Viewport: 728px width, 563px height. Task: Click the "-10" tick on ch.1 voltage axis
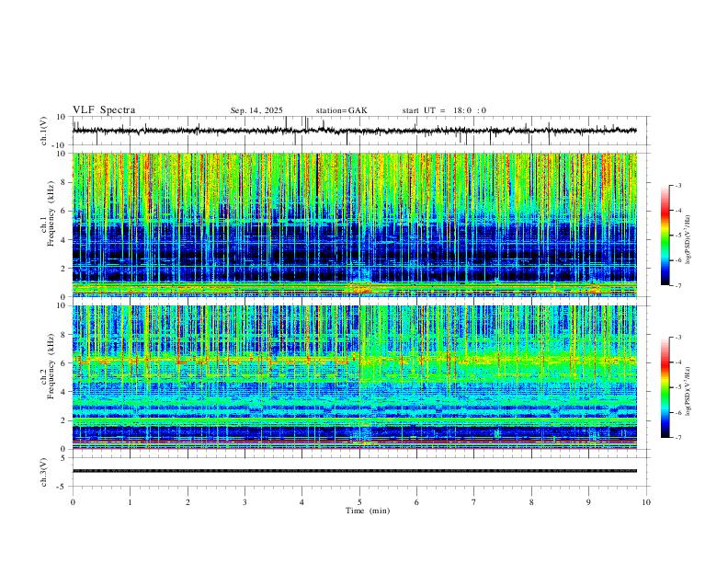point(60,145)
